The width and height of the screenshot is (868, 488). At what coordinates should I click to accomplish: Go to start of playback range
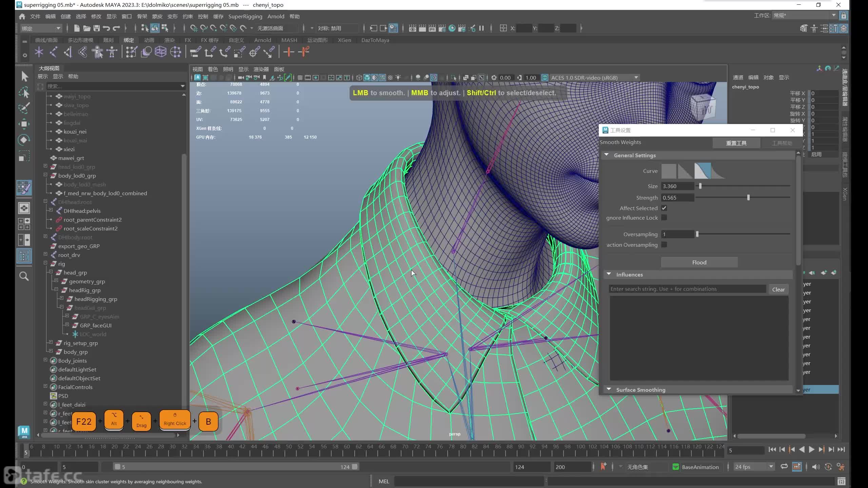click(x=772, y=450)
